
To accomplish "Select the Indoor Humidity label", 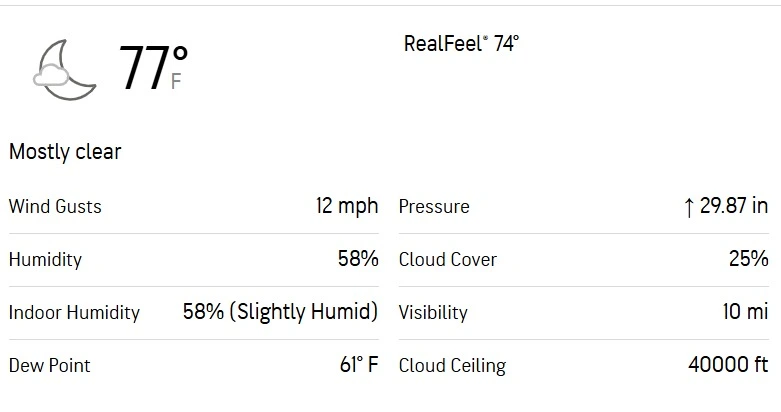I will coord(74,313).
